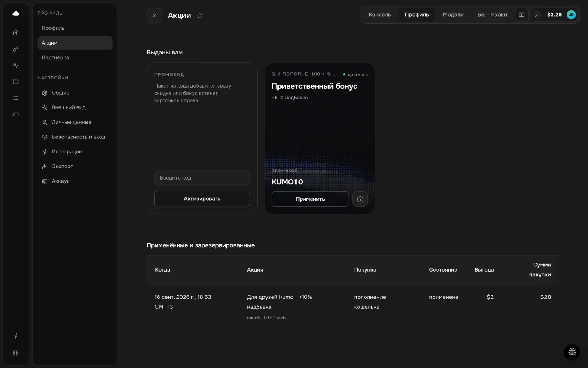Select Акции in the sidebar
The image size is (588, 368).
tap(75, 43)
